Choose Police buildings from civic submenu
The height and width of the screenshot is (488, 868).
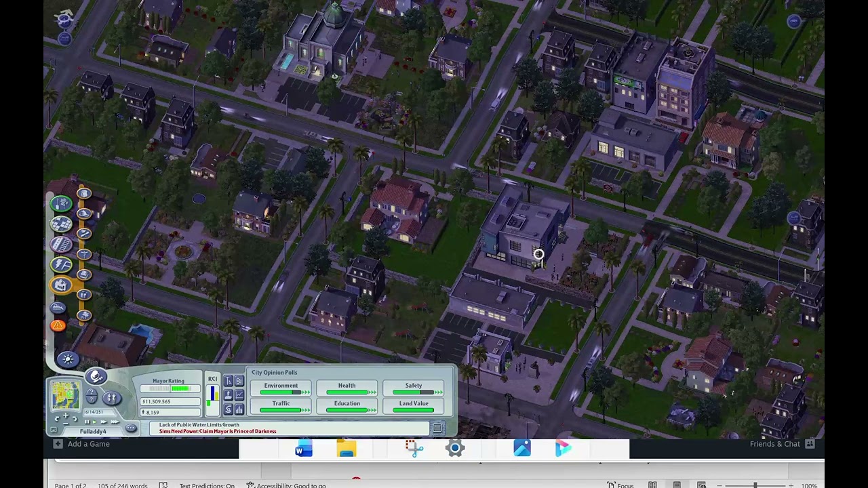tap(84, 194)
